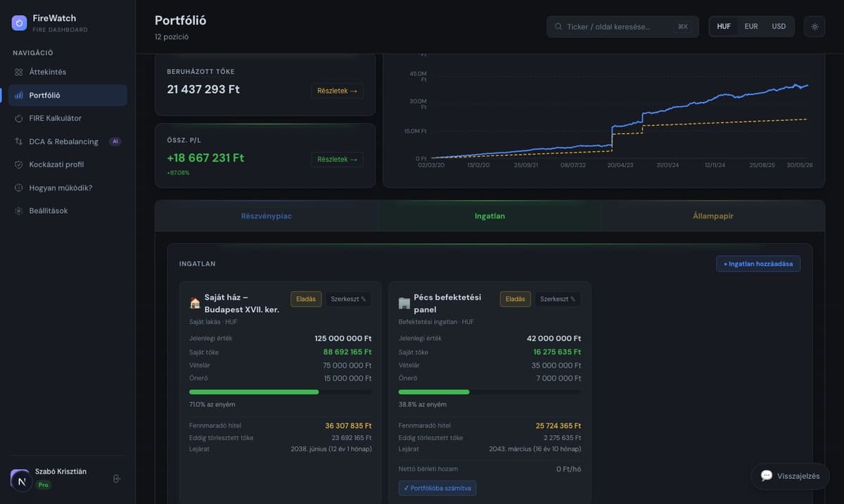Click the Ticker / oldal keresése search field

622,27
